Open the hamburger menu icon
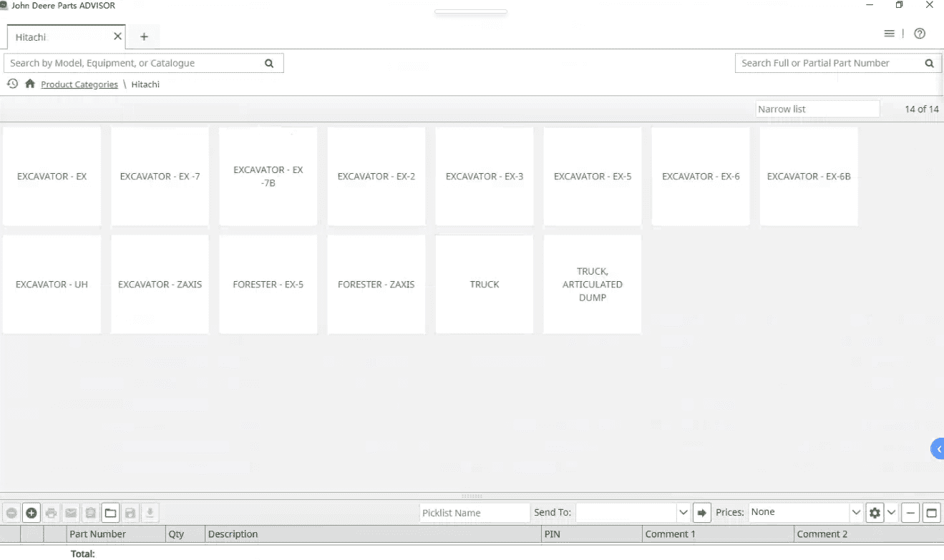 890,34
